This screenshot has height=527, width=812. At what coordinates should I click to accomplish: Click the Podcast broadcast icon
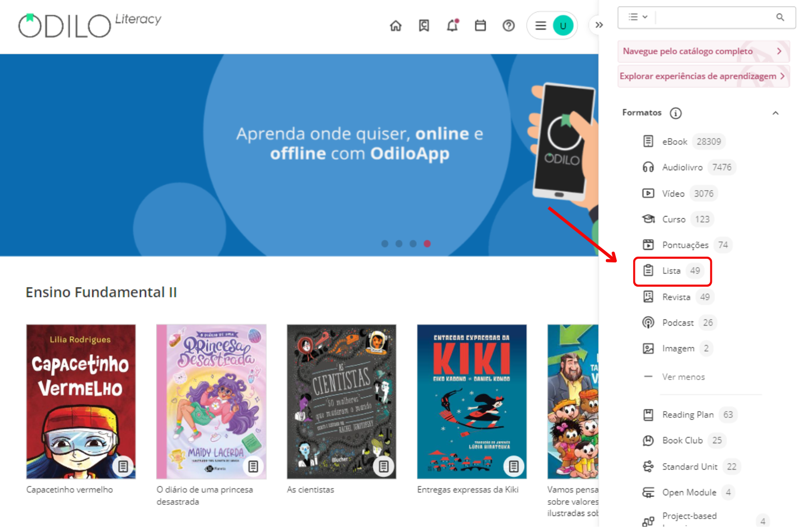tap(648, 323)
